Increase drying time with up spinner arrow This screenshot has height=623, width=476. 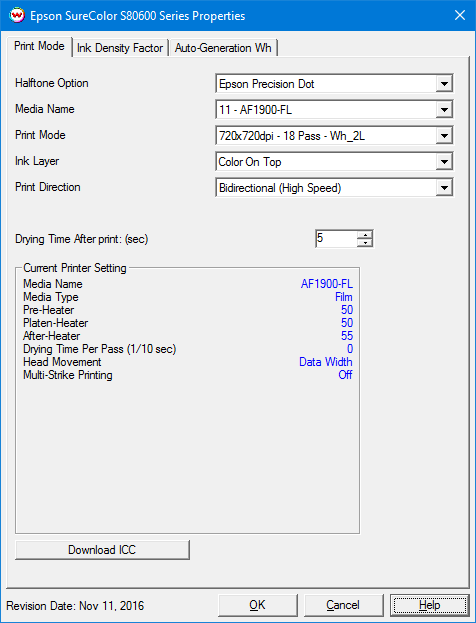pyautogui.click(x=365, y=234)
